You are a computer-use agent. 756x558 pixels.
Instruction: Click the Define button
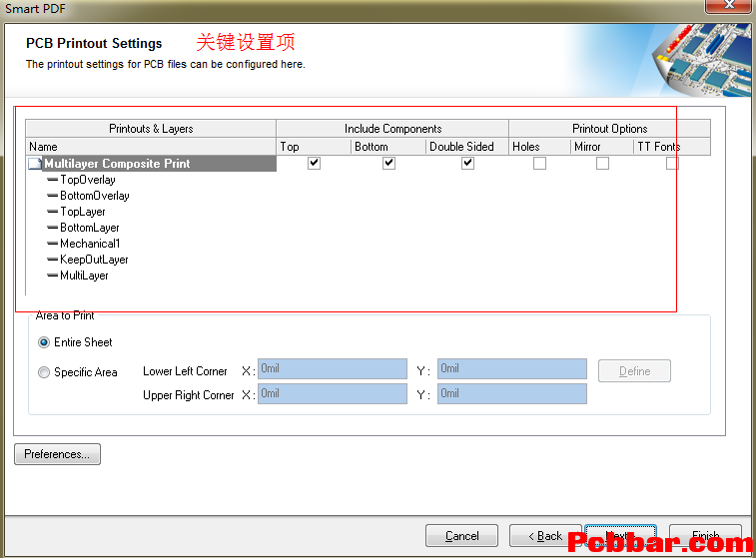[x=634, y=371]
